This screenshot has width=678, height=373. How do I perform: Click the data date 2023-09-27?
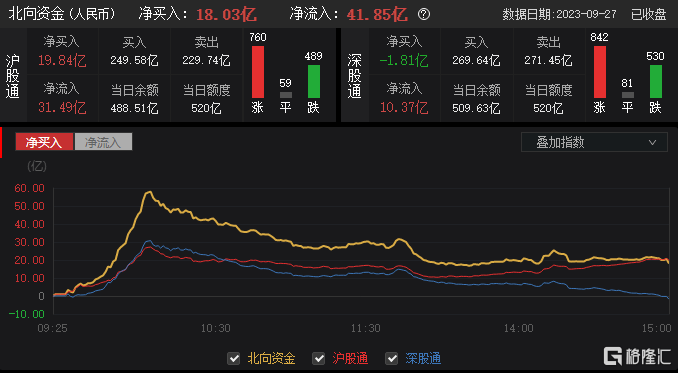[x=586, y=15]
